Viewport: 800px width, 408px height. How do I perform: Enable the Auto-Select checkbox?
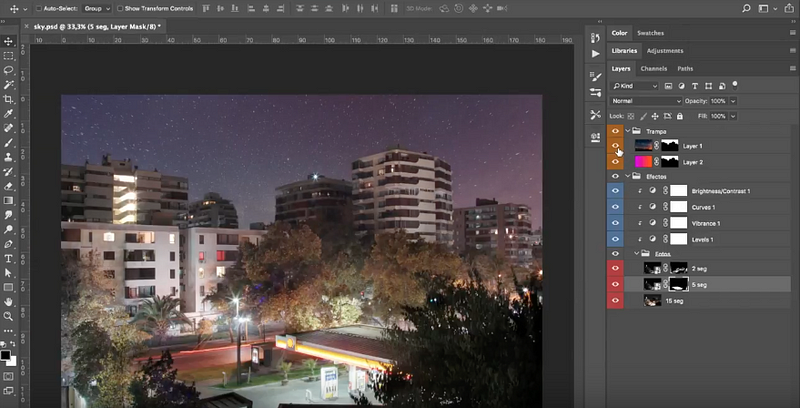pos(39,9)
